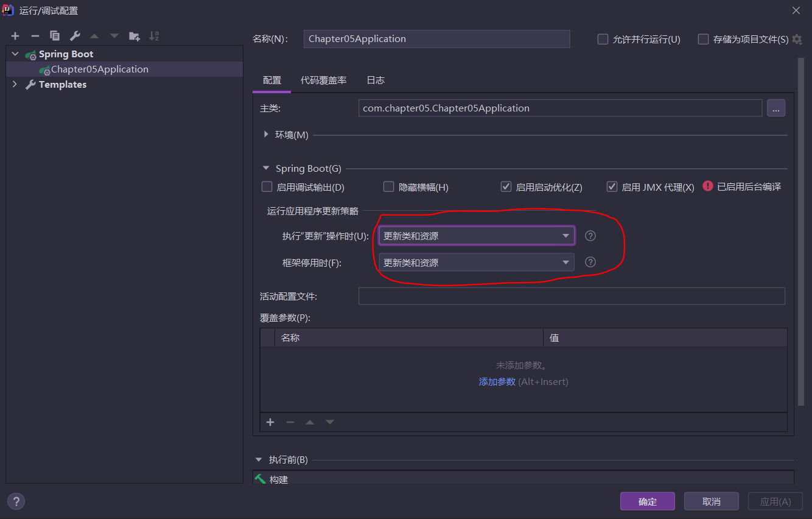
Task: Open edit templates via the wrench icon
Action: pyautogui.click(x=74, y=36)
